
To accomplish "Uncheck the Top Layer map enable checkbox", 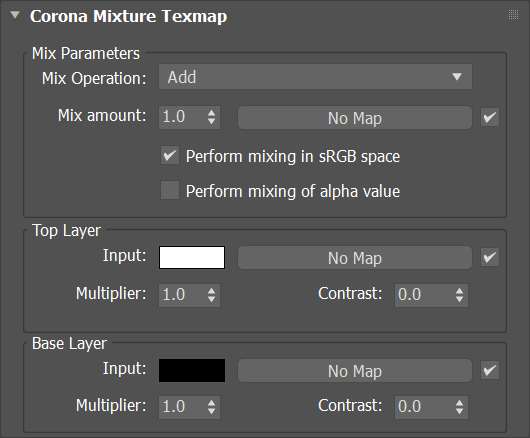I will [x=490, y=257].
